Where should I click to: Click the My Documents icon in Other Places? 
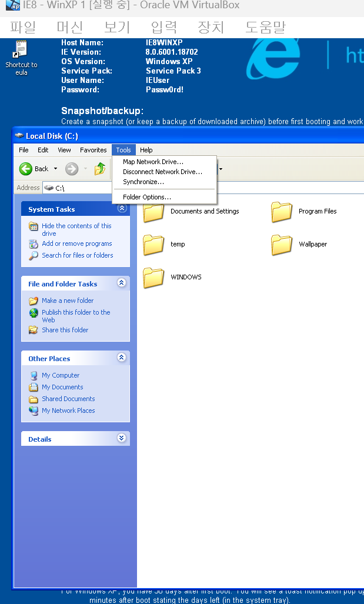click(x=34, y=387)
